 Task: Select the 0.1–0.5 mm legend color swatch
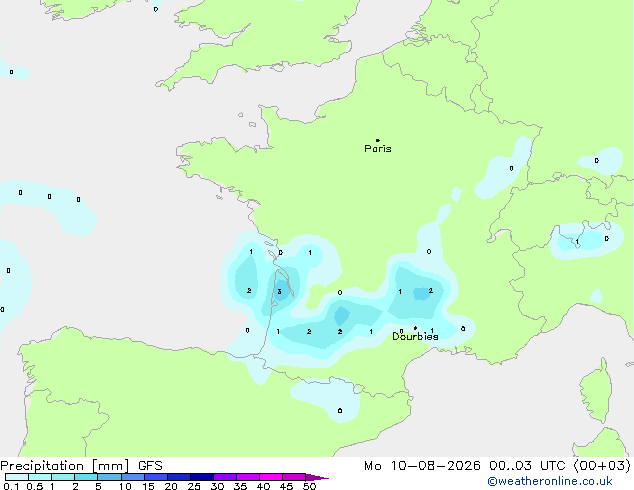tap(17, 477)
